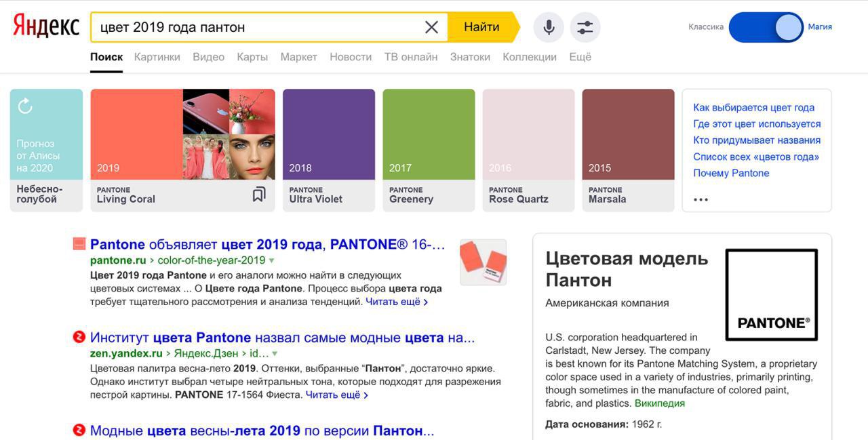This screenshot has width=868, height=440.
Task: Open the woman's face close-up thumbnail
Action: [252, 157]
